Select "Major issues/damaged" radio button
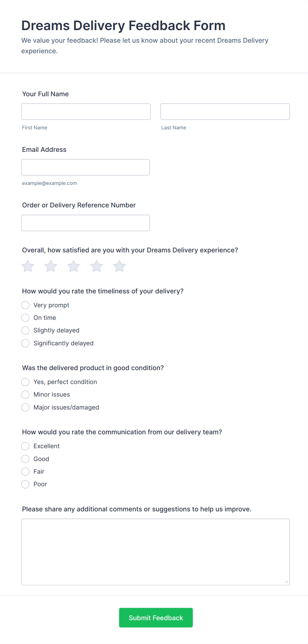 click(26, 408)
